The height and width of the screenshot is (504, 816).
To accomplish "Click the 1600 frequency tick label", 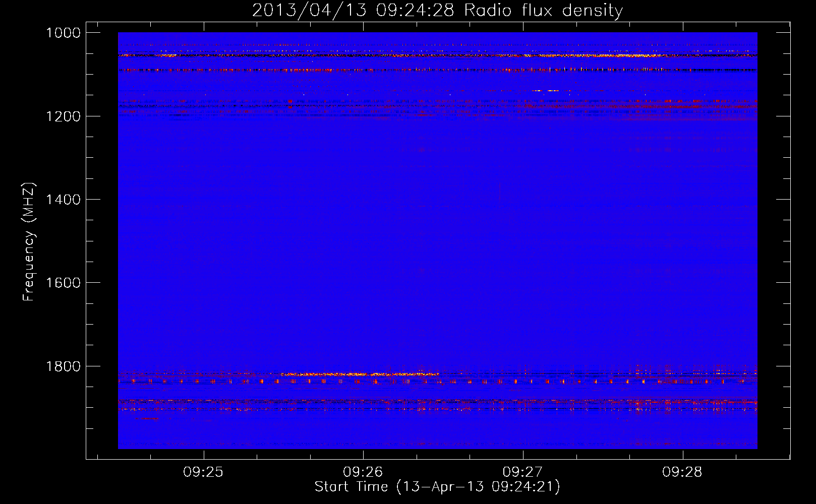I will [x=63, y=283].
